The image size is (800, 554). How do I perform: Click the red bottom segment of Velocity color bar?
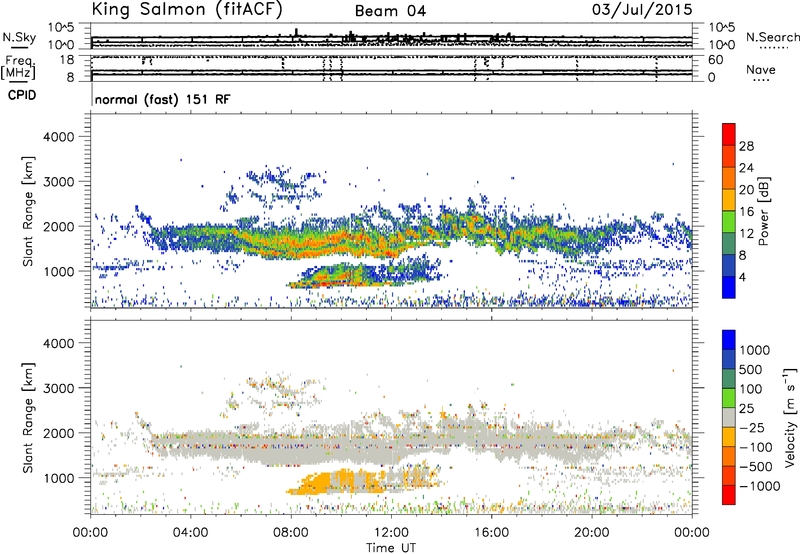tap(729, 495)
